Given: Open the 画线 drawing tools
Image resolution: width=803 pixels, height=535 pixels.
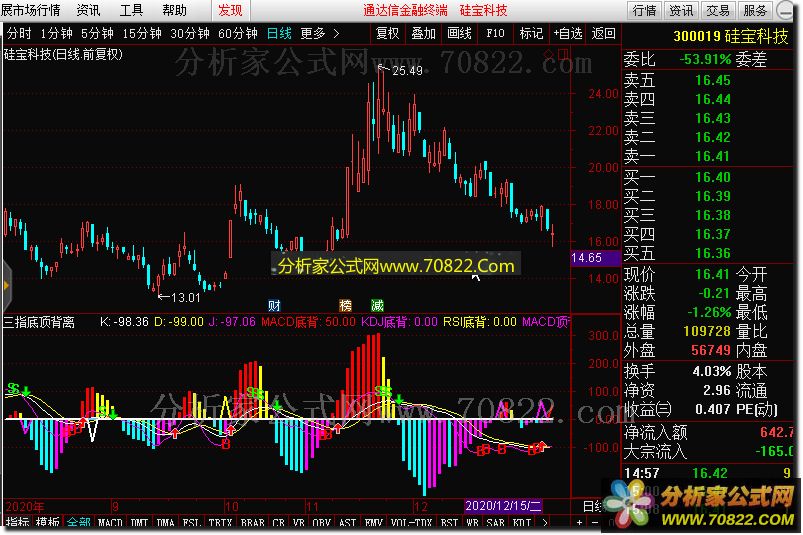Looking at the screenshot, I should coord(459,33).
